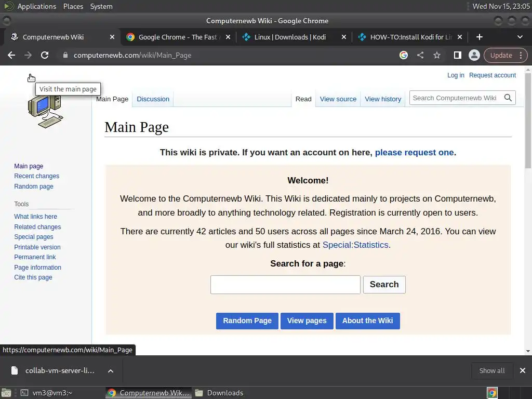Open Recent changes in the sidebar
532x399 pixels.
pos(37,176)
